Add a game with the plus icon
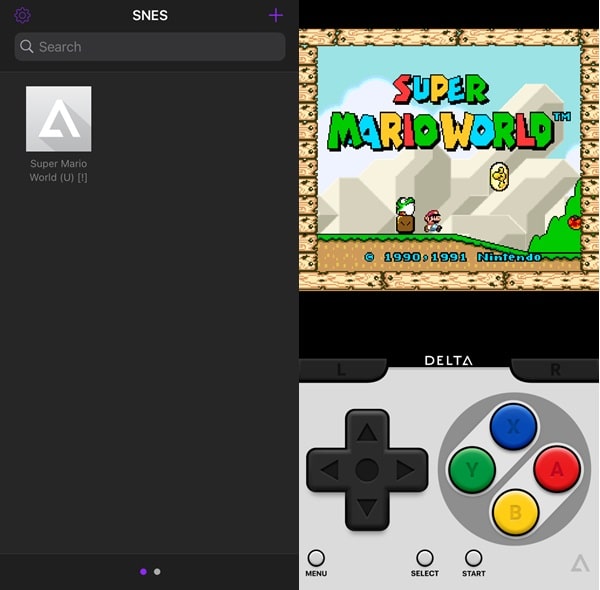 (276, 15)
